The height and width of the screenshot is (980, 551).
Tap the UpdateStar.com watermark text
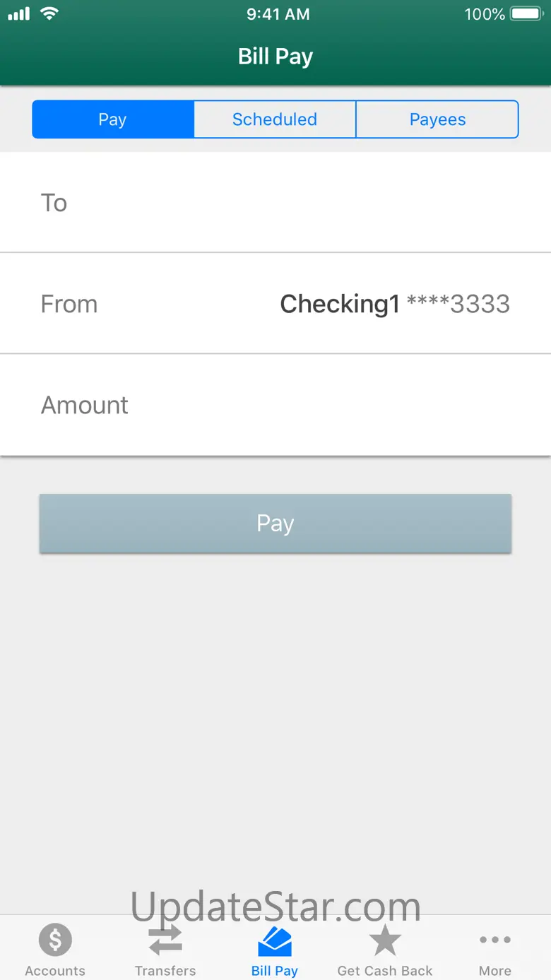(x=275, y=906)
